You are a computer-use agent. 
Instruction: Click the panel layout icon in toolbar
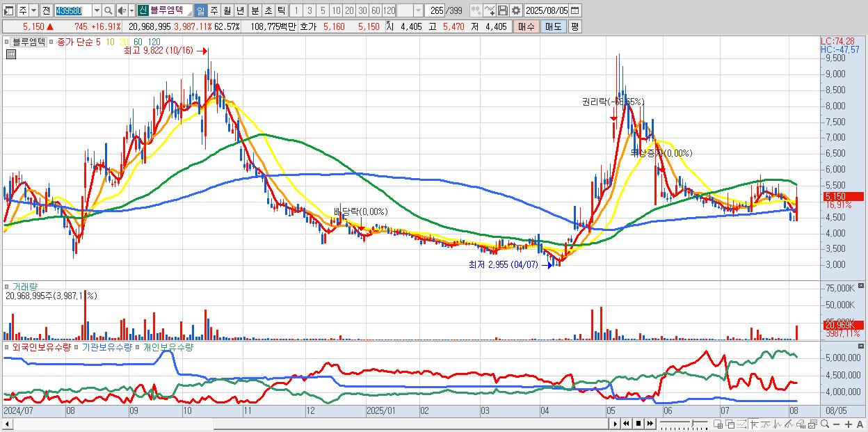tap(8, 10)
